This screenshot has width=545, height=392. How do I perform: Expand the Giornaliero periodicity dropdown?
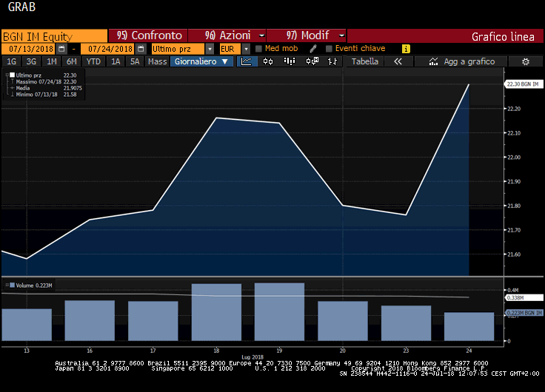(201, 61)
